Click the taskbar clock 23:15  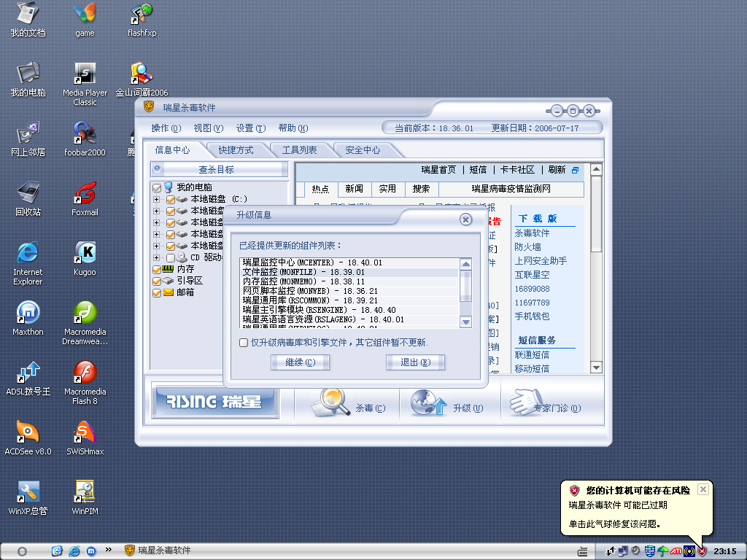[x=724, y=551]
